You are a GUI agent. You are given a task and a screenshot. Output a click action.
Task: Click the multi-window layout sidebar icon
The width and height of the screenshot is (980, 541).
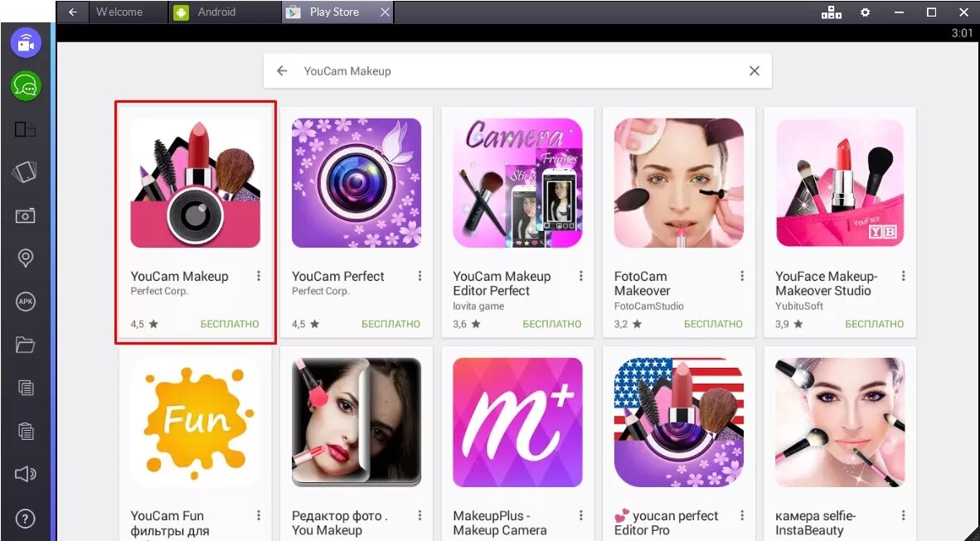25,129
